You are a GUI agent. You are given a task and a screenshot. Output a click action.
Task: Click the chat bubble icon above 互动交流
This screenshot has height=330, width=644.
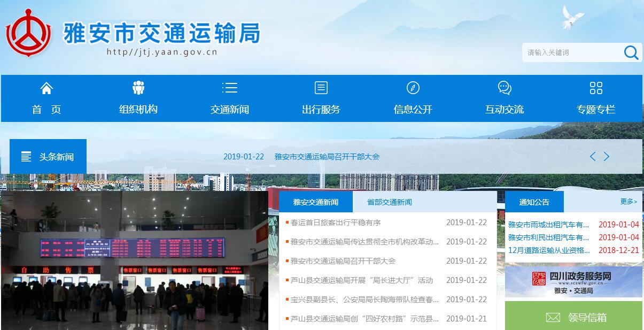(x=505, y=88)
